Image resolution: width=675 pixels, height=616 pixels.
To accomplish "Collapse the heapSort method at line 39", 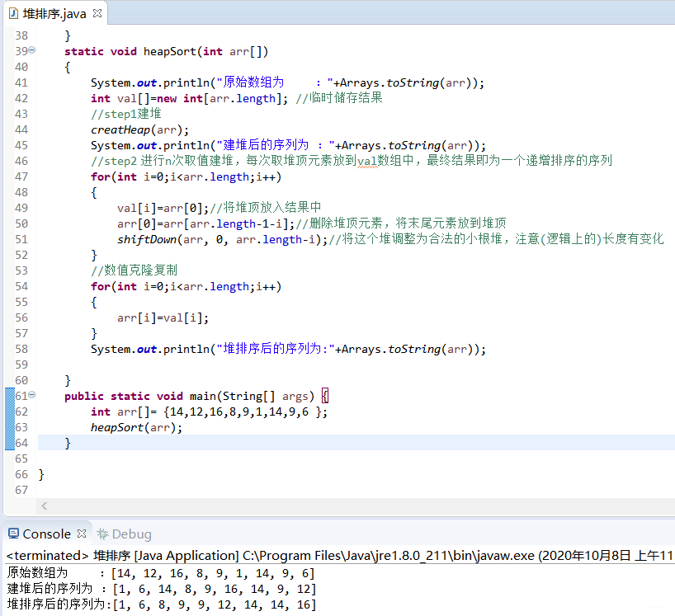I will (x=32, y=50).
